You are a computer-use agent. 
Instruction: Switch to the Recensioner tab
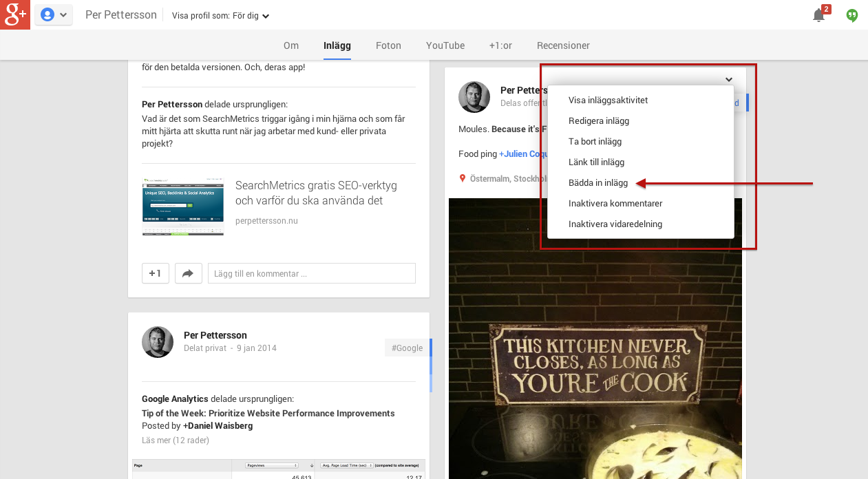(563, 45)
